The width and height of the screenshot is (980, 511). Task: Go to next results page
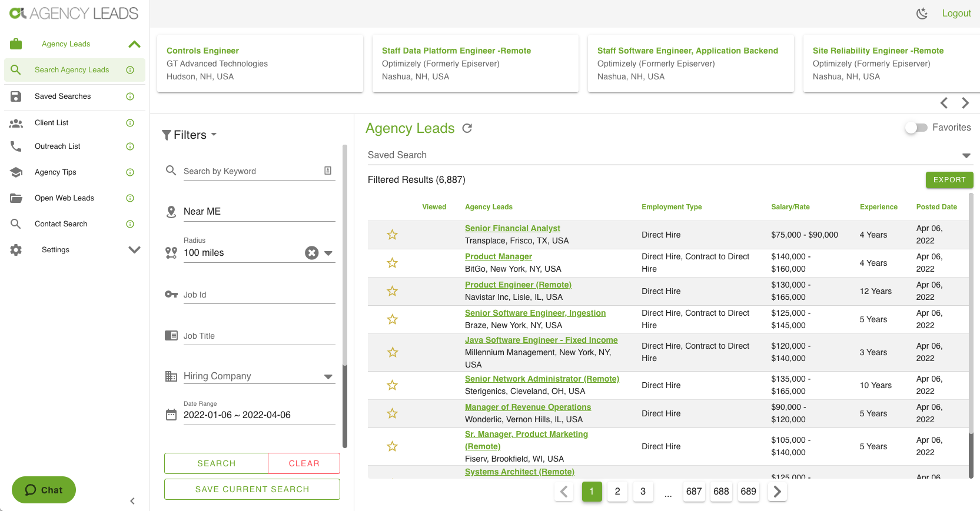click(778, 492)
